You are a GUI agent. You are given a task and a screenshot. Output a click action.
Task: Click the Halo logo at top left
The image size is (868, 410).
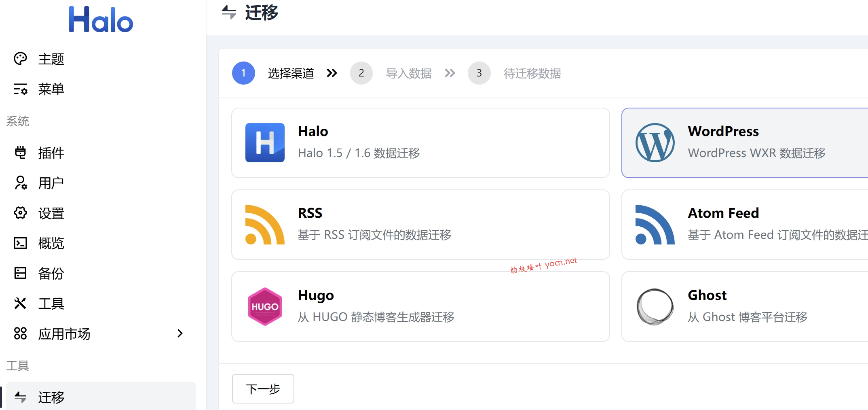[100, 19]
